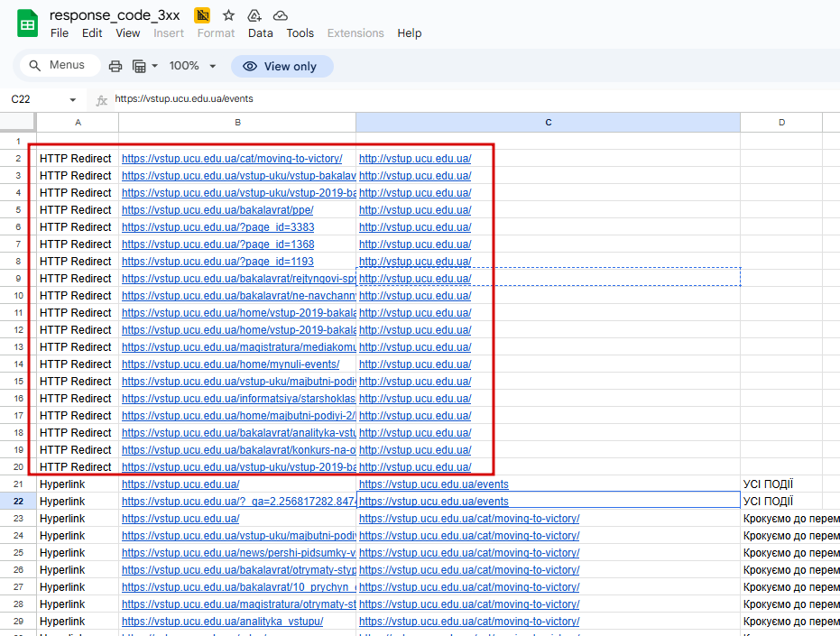Select column D header
This screenshot has height=636, width=840.
(781, 123)
